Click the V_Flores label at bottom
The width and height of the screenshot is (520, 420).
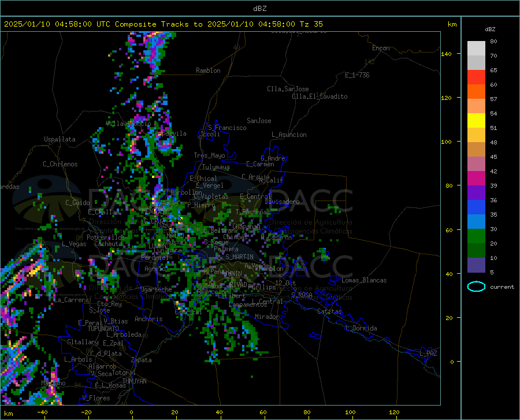[96, 398]
